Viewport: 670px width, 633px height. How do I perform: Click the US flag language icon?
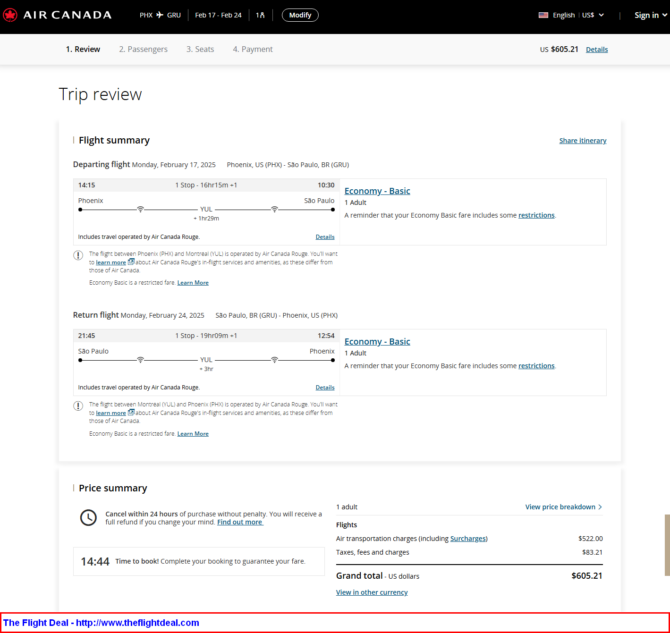tap(543, 15)
